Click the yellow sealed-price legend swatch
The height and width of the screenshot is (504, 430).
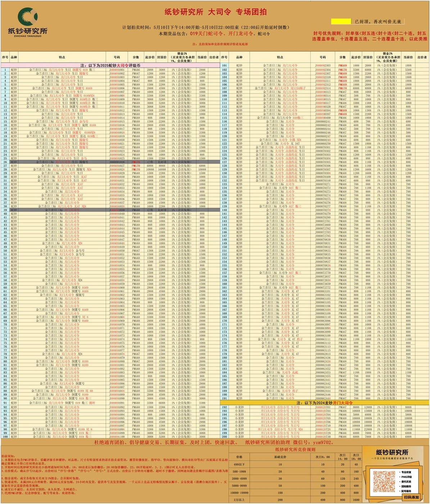click(341, 22)
